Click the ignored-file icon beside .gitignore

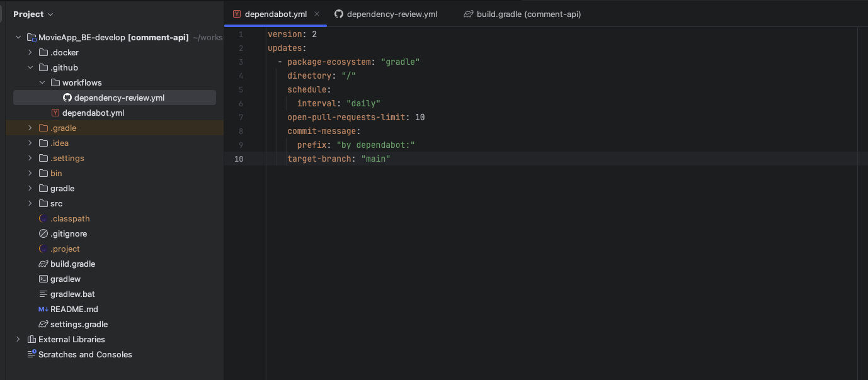[x=42, y=233]
